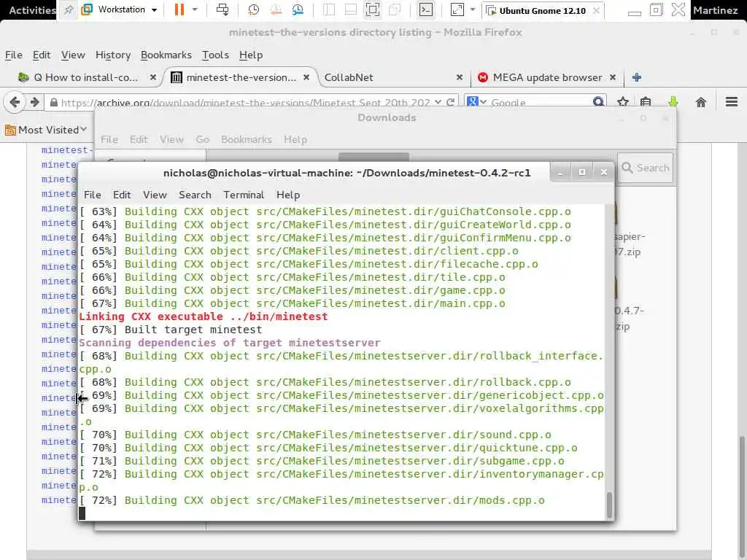
Task: Open Firefox History menu
Action: pyautogui.click(x=113, y=55)
